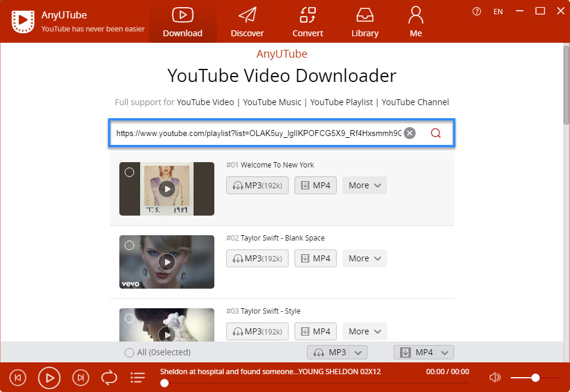Click the batch MP4 download button
Image resolution: width=570 pixels, height=392 pixels.
[415, 352]
